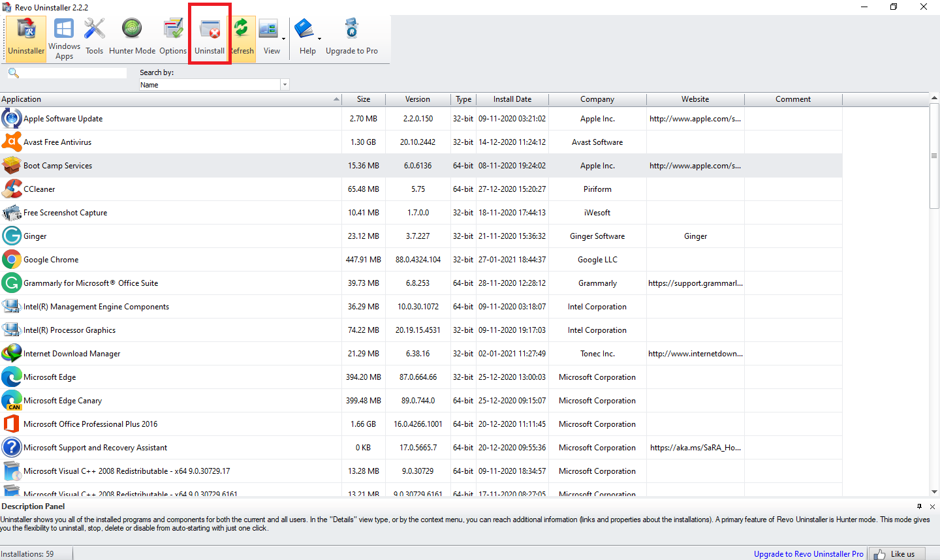The image size is (940, 560).
Task: Open Windows Apps in the toolbar
Action: [x=64, y=39]
